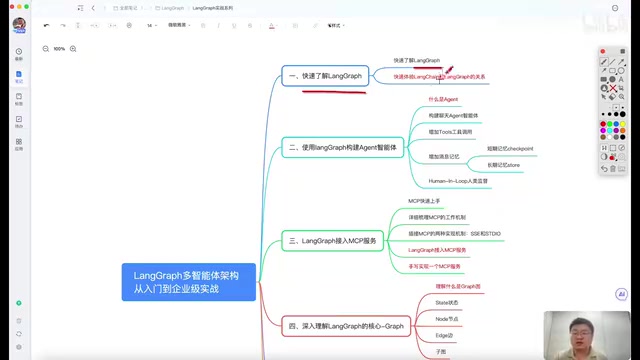Zoom out with the minus magnifier
640x360 pixels.
coord(45,49)
